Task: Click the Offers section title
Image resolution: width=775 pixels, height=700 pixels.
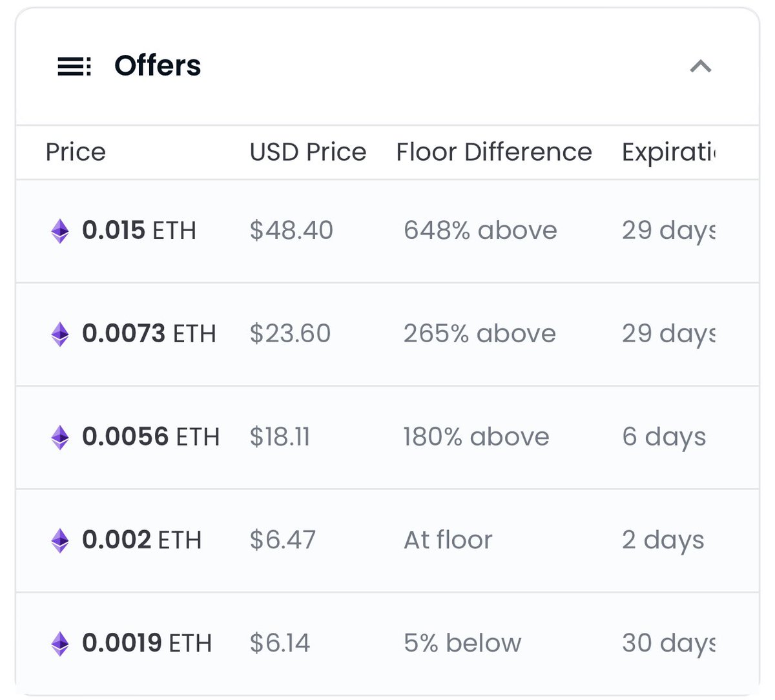Action: 158,66
